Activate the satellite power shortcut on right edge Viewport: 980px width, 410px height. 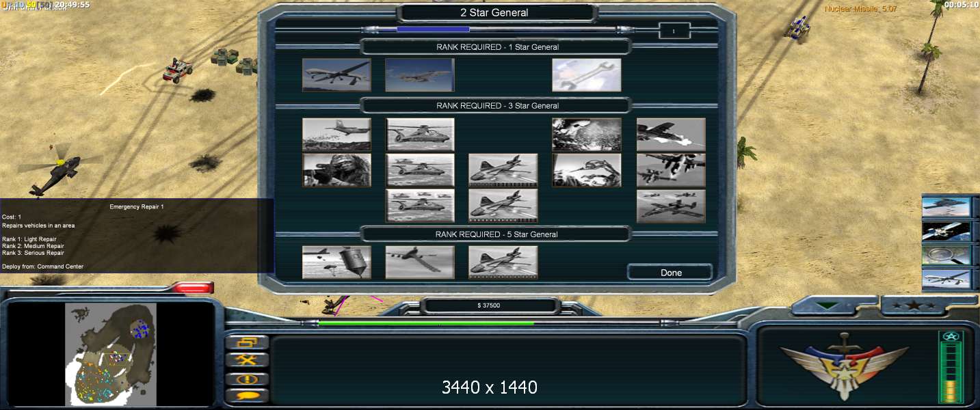[x=946, y=231]
